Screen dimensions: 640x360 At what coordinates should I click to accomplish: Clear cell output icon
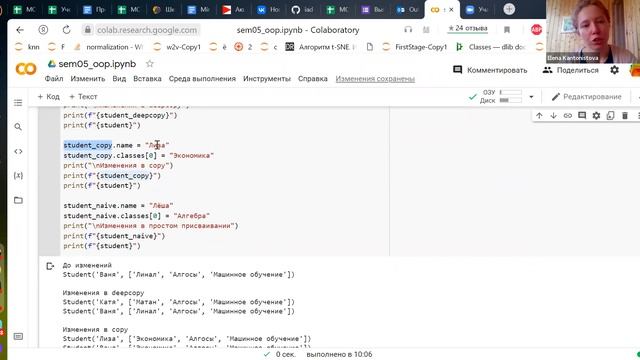(x=50, y=266)
